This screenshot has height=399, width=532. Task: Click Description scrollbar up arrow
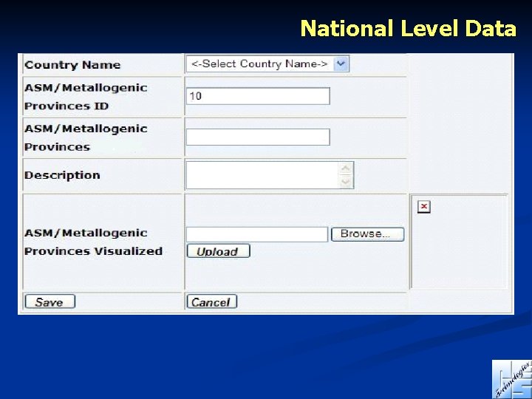click(346, 168)
